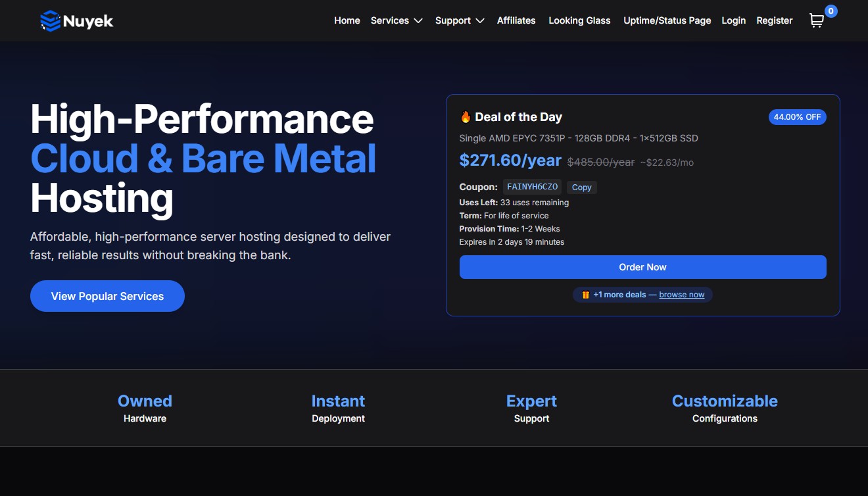Viewport: 868px width, 496px height.
Task: Go to the Home page
Action: coord(347,20)
